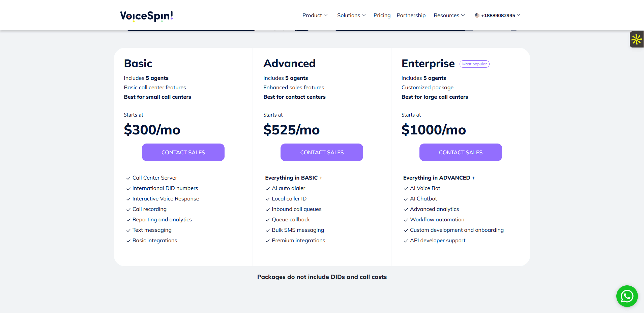644x313 pixels.
Task: Click checkmark next to AI auto dialer
Action: pyautogui.click(x=268, y=189)
